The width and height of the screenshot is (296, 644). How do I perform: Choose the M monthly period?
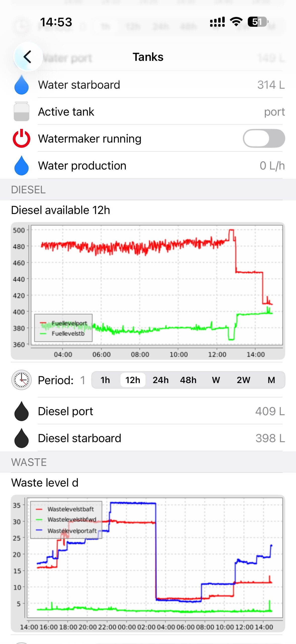coord(271,380)
